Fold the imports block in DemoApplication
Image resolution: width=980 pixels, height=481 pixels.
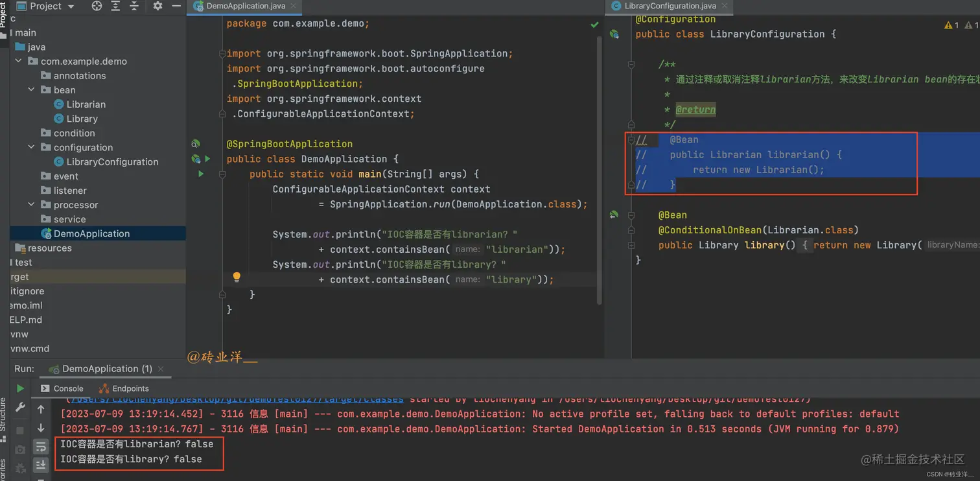222,54
